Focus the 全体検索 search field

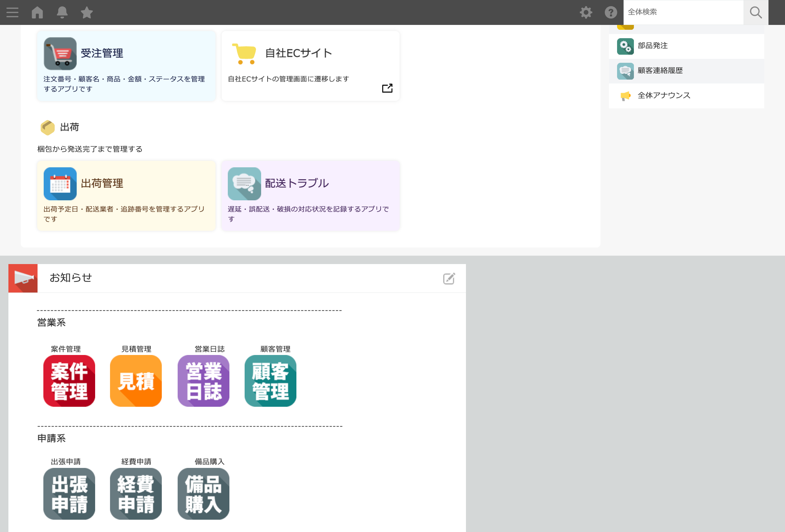coord(683,12)
